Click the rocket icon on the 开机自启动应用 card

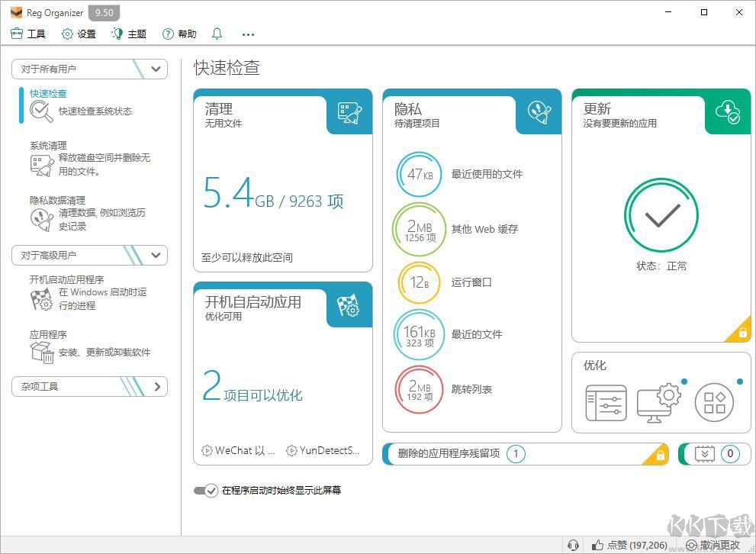349,306
